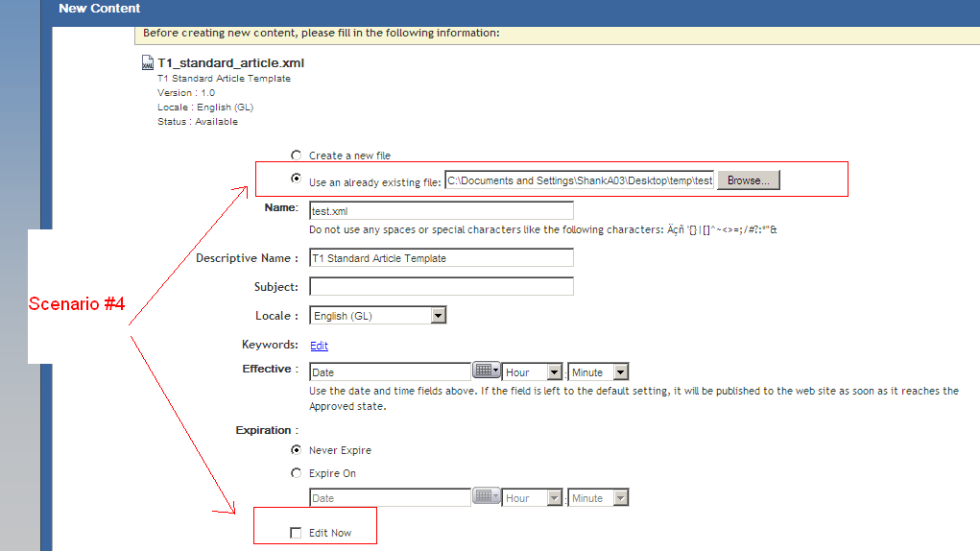Expand the Expiration Hour dropdown
Image resolution: width=980 pixels, height=551 pixels.
(533, 498)
